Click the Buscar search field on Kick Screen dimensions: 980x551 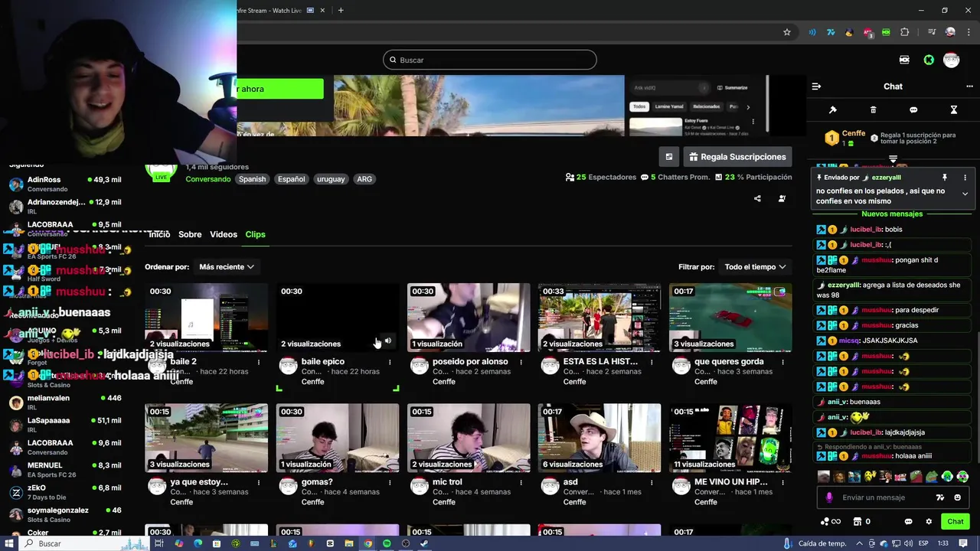[x=490, y=60]
